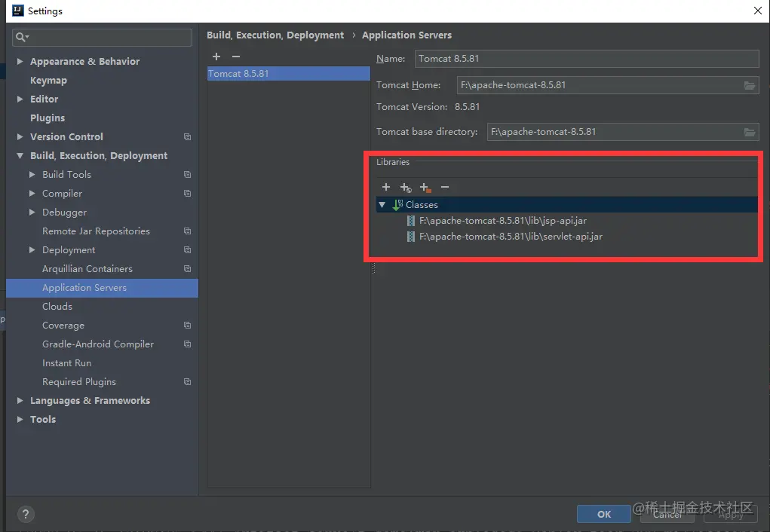
Task: Click project-level icon next to Compiler
Action: (x=187, y=194)
